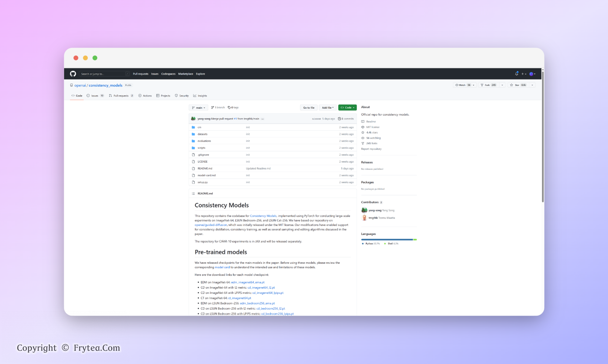The image size is (608, 364).
Task: Open the openai/guided-diffusion link
Action: 211,225
